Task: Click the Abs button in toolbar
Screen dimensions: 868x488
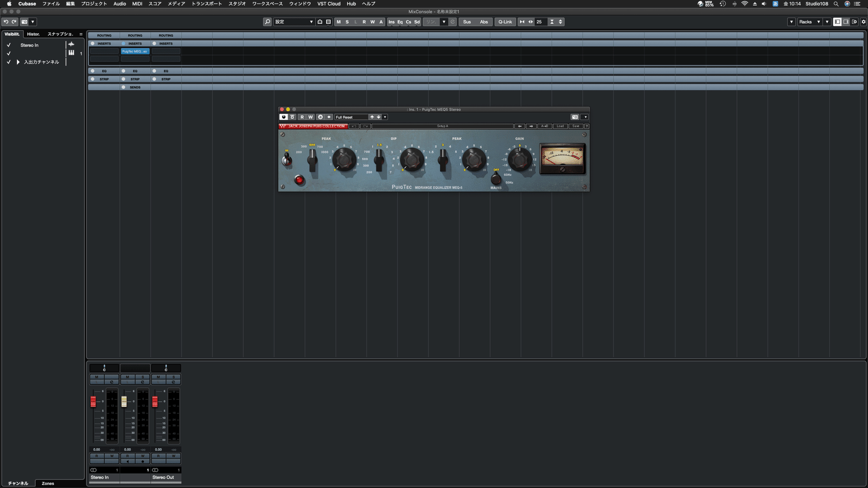Action: click(484, 22)
